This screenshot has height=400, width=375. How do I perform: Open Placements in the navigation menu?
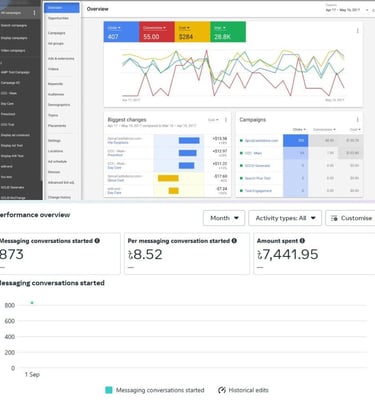tap(57, 126)
